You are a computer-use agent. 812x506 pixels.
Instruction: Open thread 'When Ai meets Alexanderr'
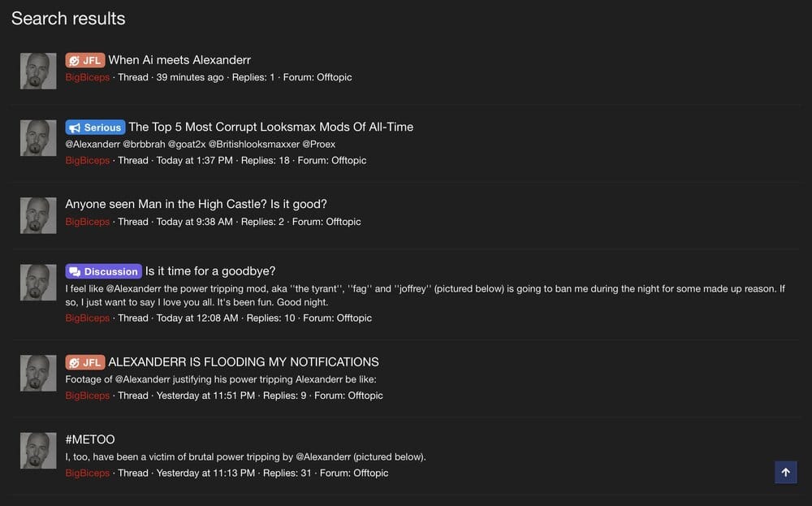pyautogui.click(x=179, y=60)
